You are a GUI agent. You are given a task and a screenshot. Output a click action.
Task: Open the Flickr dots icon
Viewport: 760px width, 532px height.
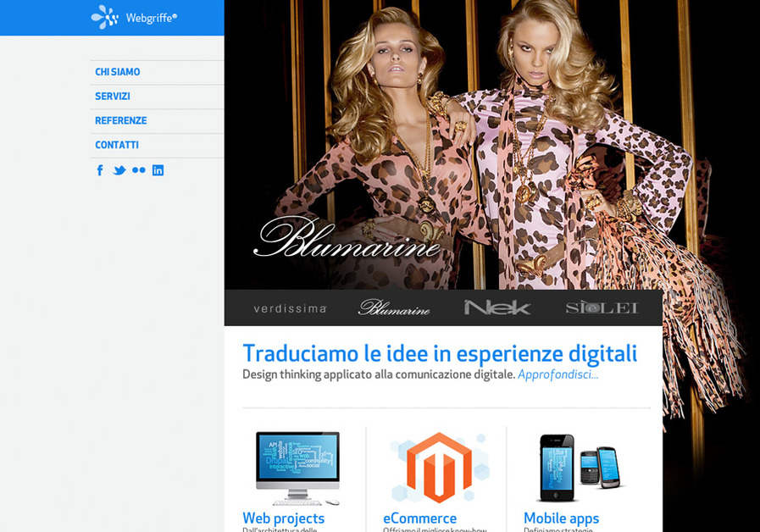pos(139,170)
